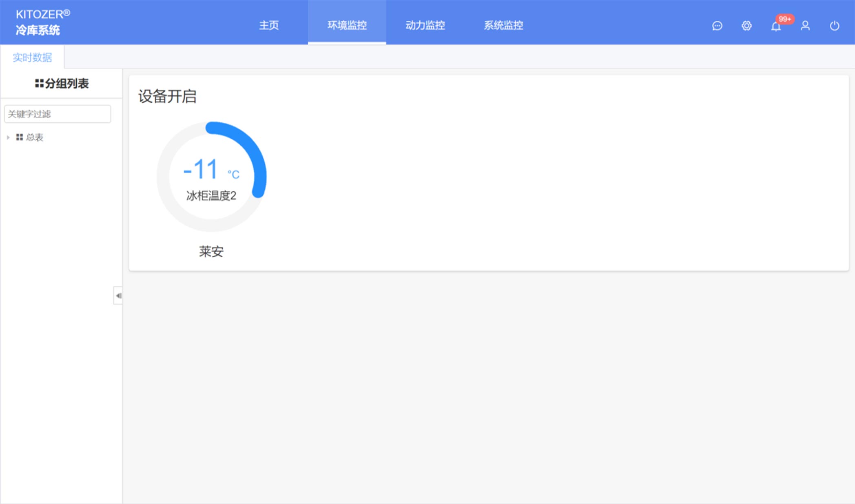Collapse the sidebar with the arrow handle
Viewport: 855px width, 504px height.
[x=118, y=296]
